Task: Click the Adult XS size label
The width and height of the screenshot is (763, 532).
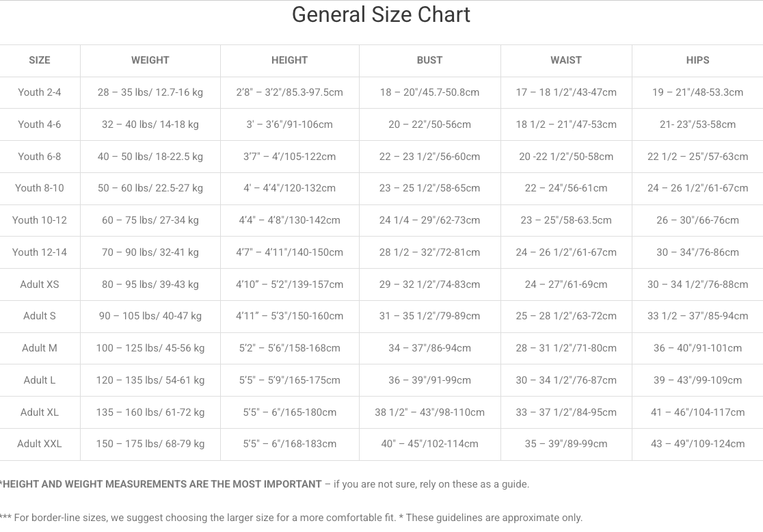Action: coord(40,284)
